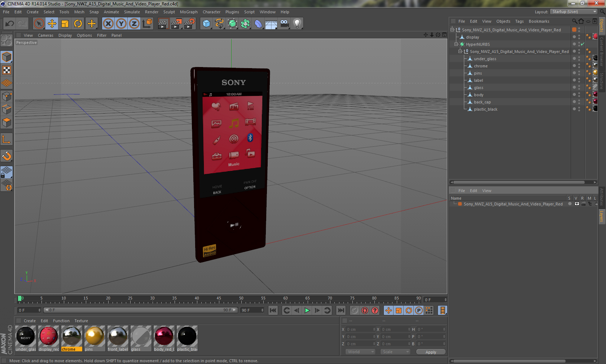This screenshot has width=606, height=364.
Task: Add a Cube primitive object
Action: tap(206, 24)
